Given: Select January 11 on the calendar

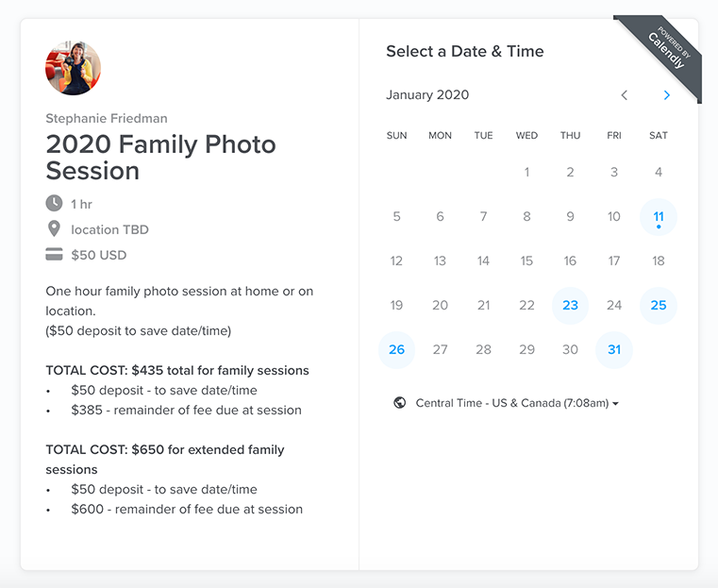Looking at the screenshot, I should point(659,217).
